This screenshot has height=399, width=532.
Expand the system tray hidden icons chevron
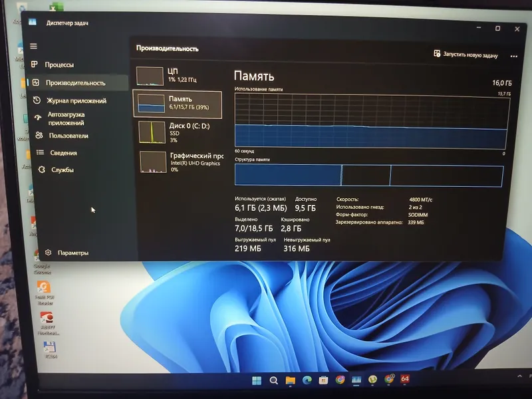coord(519,376)
